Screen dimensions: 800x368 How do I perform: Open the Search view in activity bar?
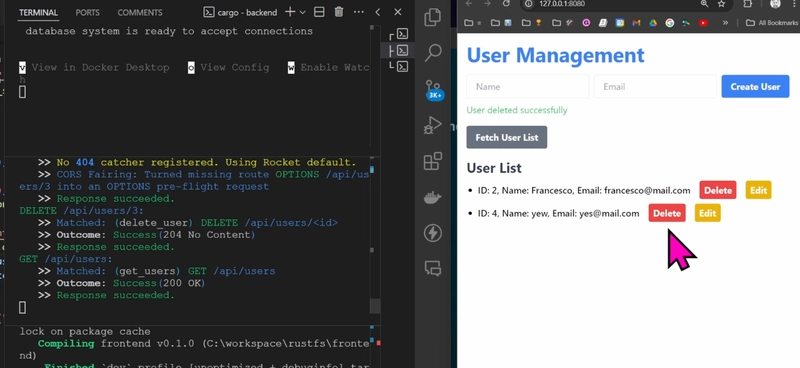433,52
